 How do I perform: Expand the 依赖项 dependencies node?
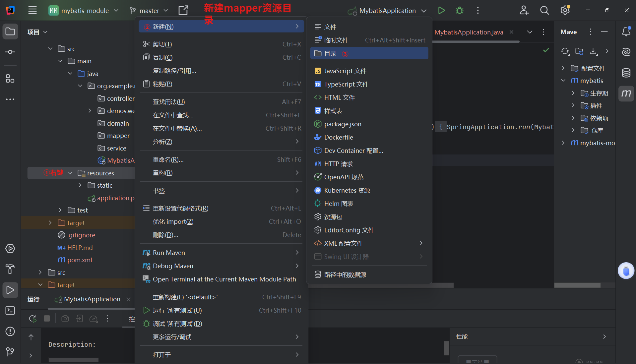click(x=573, y=118)
